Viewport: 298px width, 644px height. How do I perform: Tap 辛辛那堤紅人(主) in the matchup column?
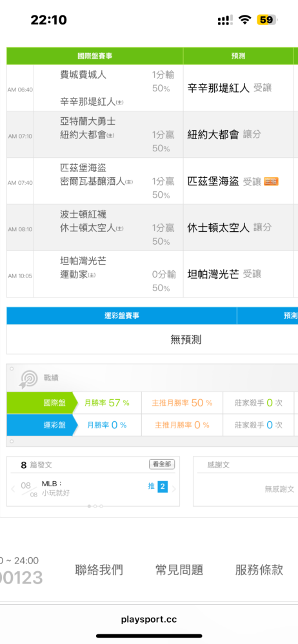[x=92, y=102]
